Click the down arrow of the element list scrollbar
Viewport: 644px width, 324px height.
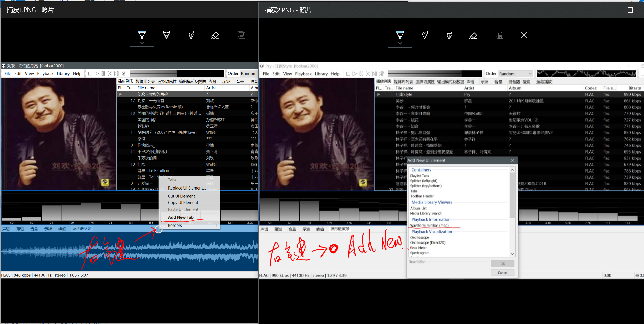(x=512, y=254)
